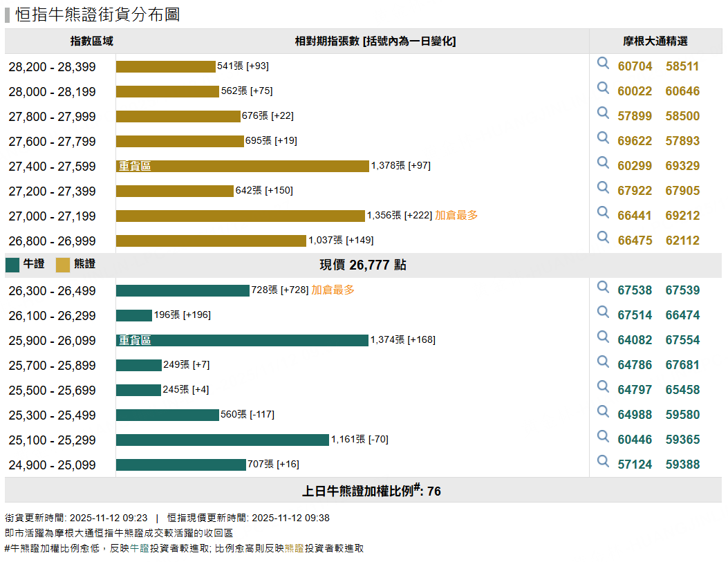Click the 牛證 link in the footnote
This screenshot has width=728, height=562.
(x=139, y=549)
